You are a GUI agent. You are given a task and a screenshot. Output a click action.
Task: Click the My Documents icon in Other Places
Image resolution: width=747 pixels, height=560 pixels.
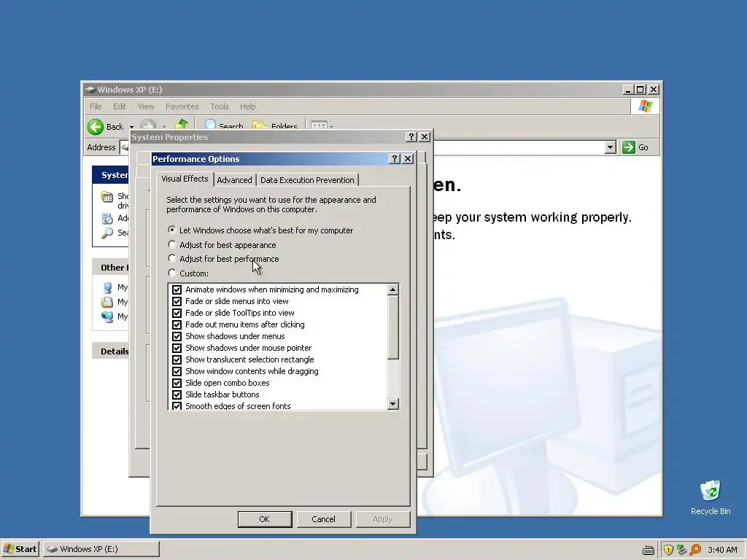[x=107, y=302]
